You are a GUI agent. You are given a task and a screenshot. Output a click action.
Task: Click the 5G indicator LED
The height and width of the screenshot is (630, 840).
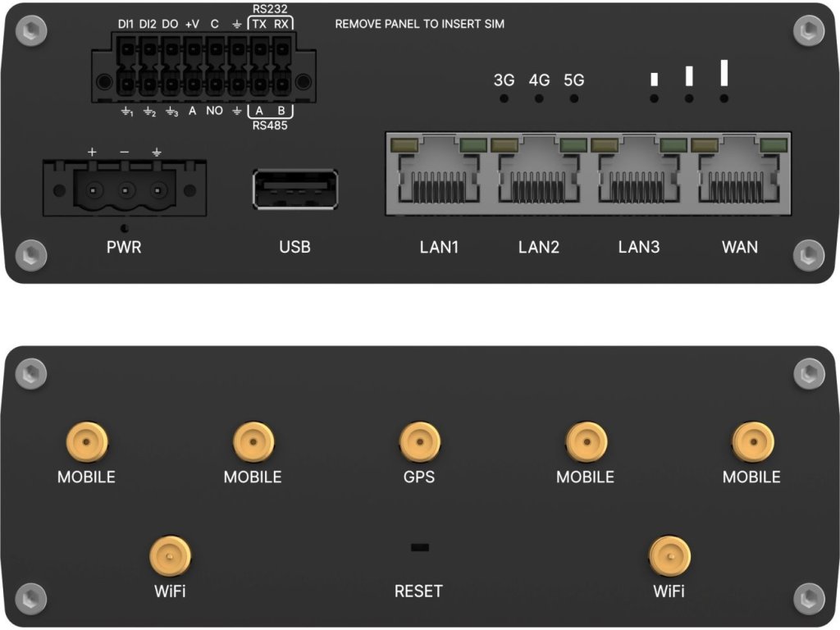(x=574, y=98)
